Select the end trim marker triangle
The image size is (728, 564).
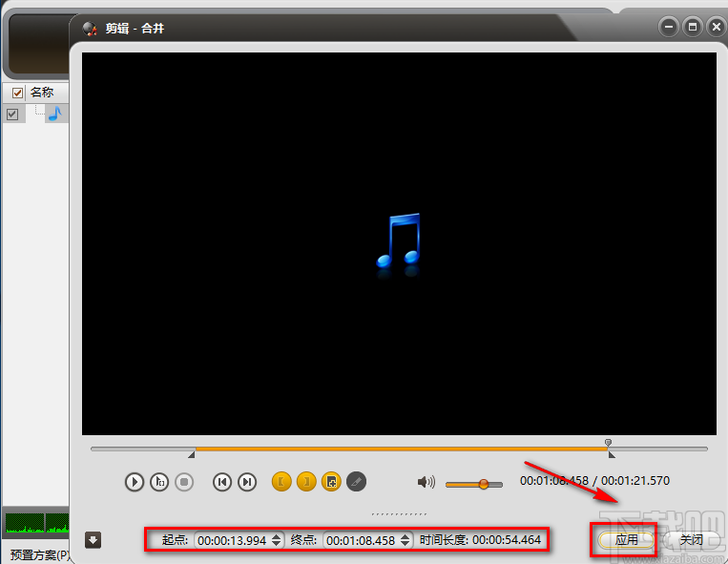[612, 455]
